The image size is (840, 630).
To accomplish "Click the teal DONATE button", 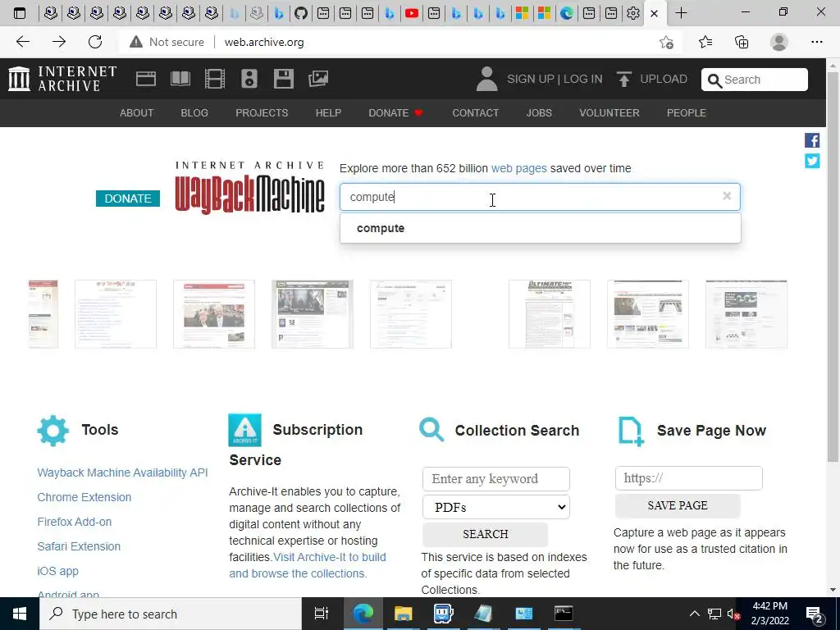I will (127, 199).
